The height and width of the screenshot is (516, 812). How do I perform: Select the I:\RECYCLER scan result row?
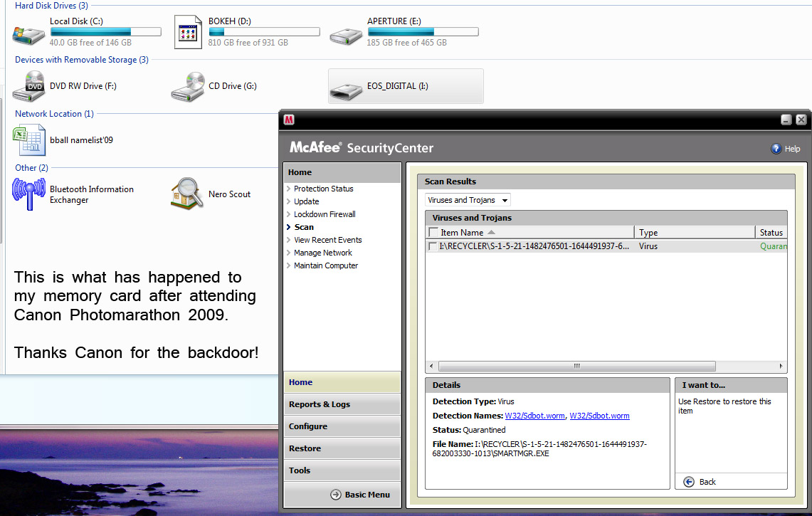[x=606, y=246]
